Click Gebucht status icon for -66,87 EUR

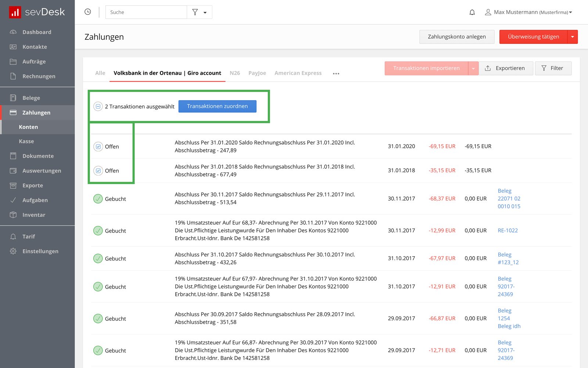[x=98, y=318]
